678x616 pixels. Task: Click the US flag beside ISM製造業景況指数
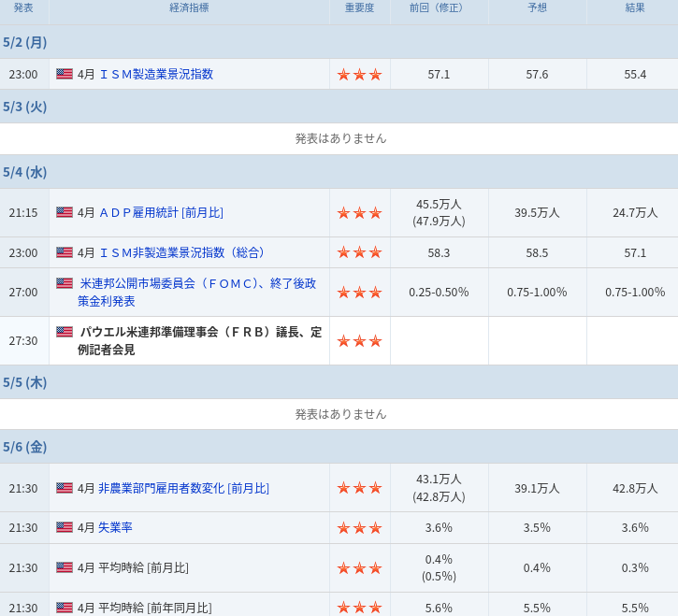(x=65, y=74)
